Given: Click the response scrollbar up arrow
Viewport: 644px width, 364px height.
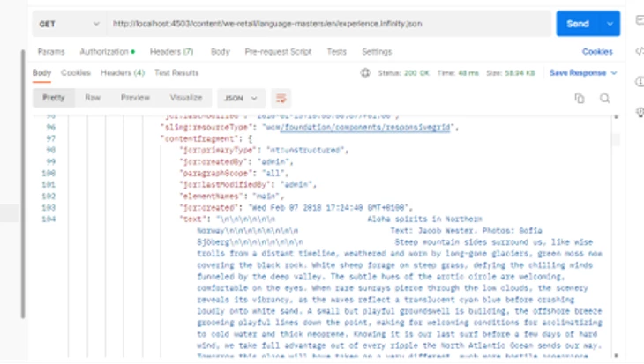Looking at the screenshot, I should pyautogui.click(x=616, y=117).
